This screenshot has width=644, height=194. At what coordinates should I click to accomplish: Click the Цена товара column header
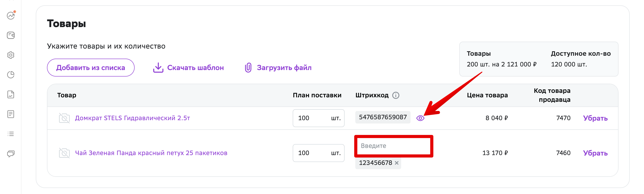(487, 95)
